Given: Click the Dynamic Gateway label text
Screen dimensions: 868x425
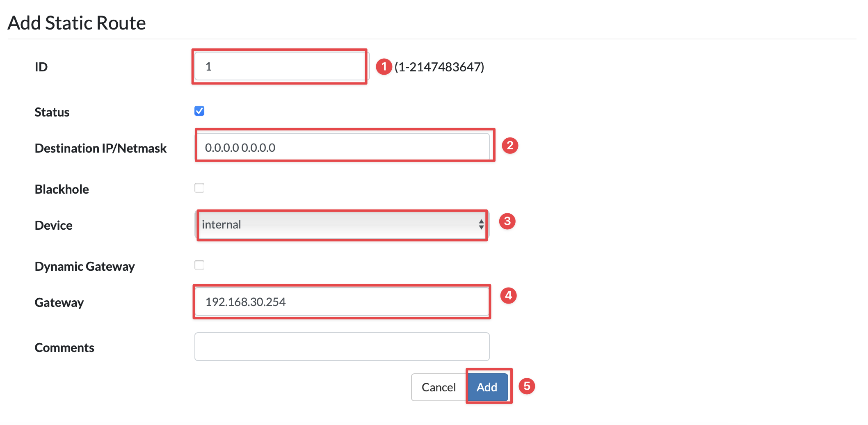Looking at the screenshot, I should tap(85, 267).
